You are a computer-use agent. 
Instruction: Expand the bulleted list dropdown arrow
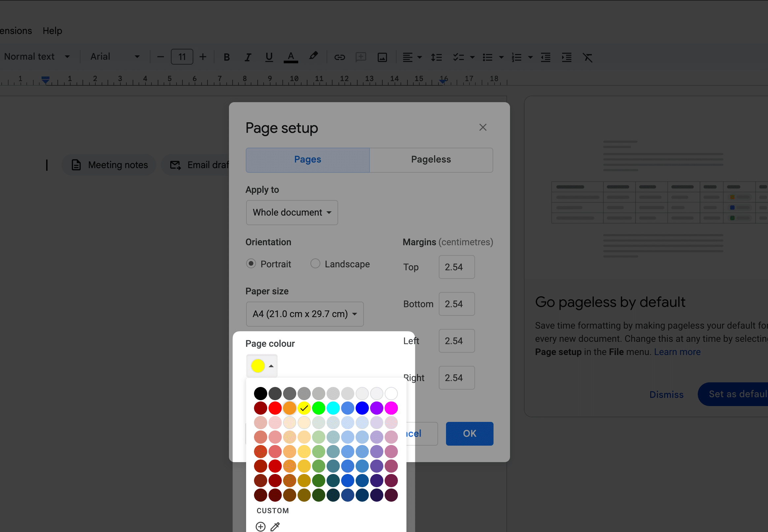(501, 57)
